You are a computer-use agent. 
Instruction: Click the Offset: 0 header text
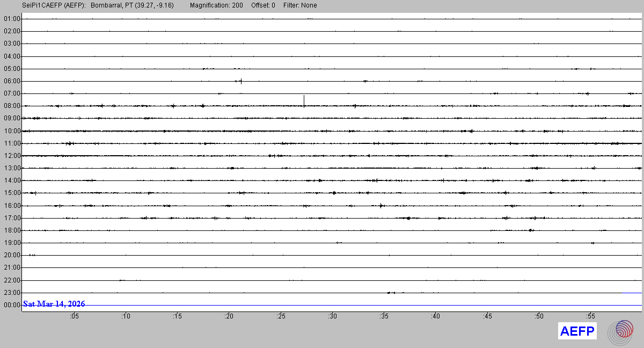[x=263, y=5]
